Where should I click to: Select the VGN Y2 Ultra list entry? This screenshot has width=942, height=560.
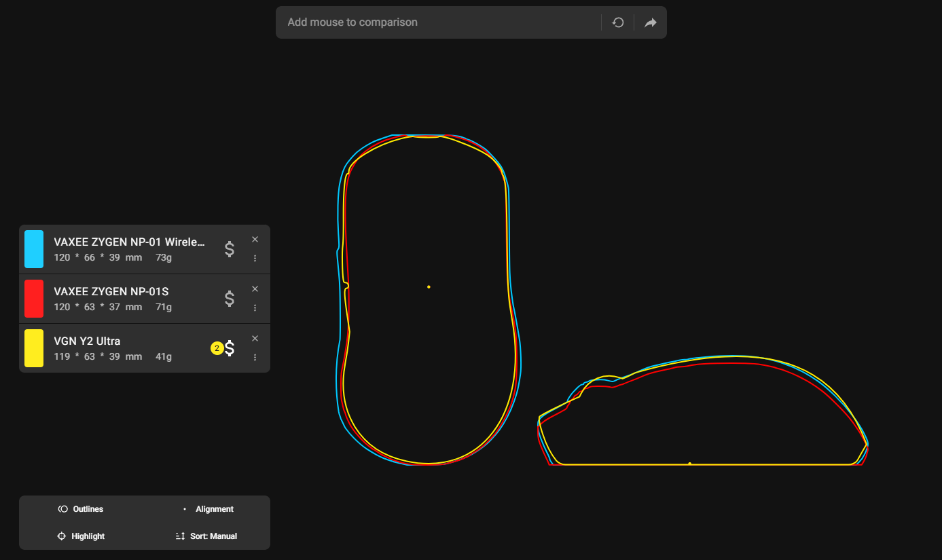pos(122,348)
